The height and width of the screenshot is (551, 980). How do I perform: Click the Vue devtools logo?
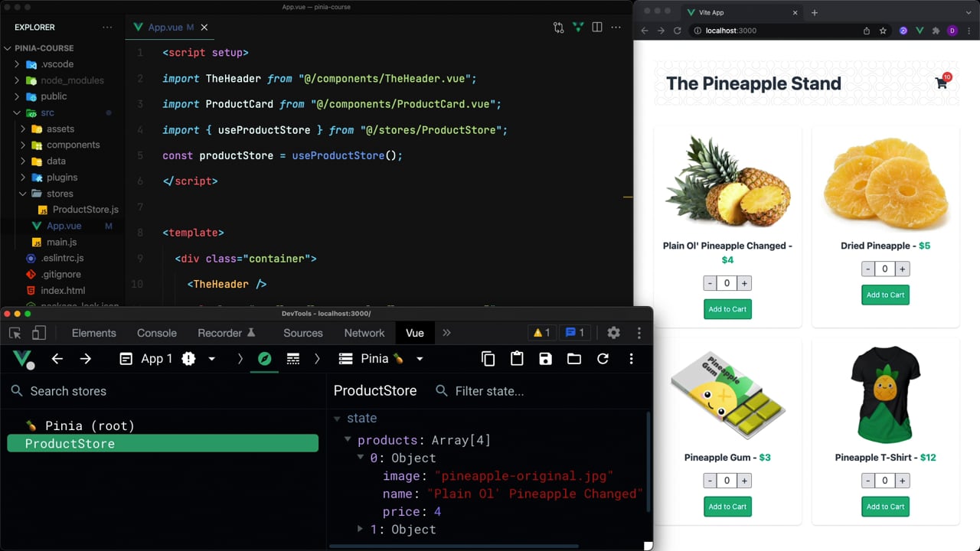coord(23,359)
